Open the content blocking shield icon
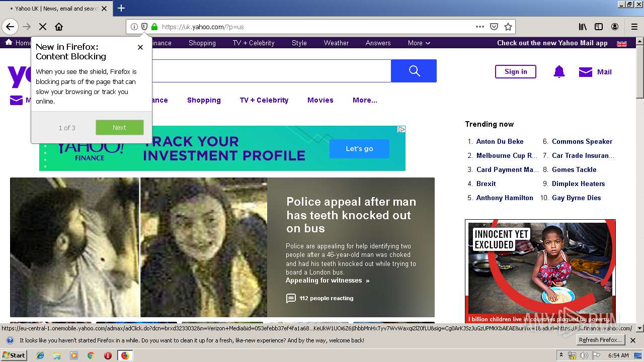Image resolution: width=644 pixels, height=362 pixels. tap(144, 27)
